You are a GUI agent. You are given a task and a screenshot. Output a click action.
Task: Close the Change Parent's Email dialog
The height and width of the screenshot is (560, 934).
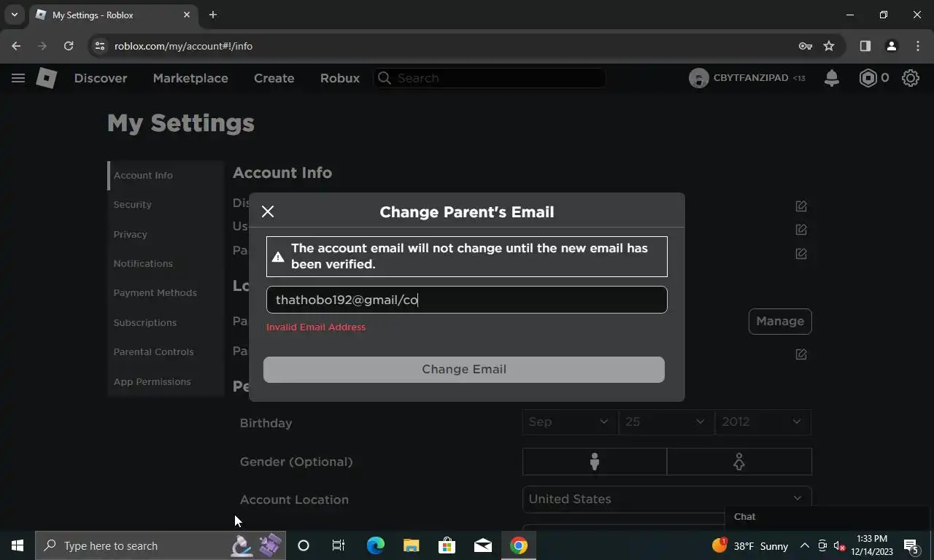point(268,211)
